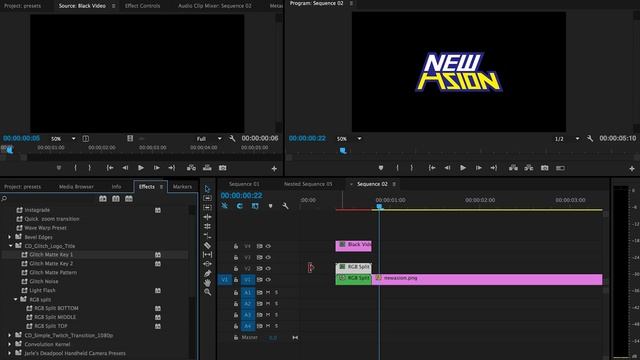The image size is (640, 360).
Task: Collapse the RGB split folder
Action: [x=16, y=299]
